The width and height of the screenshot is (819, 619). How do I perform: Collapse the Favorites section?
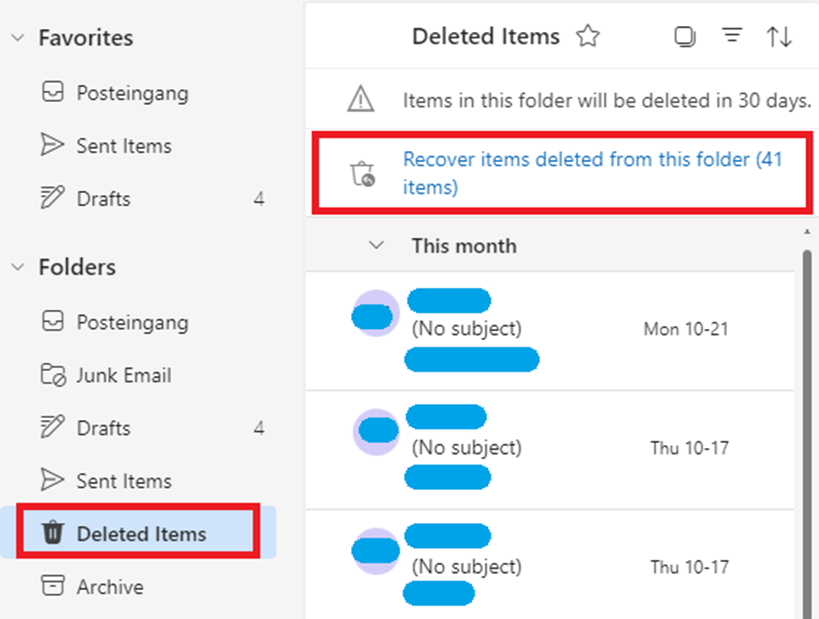click(x=17, y=37)
